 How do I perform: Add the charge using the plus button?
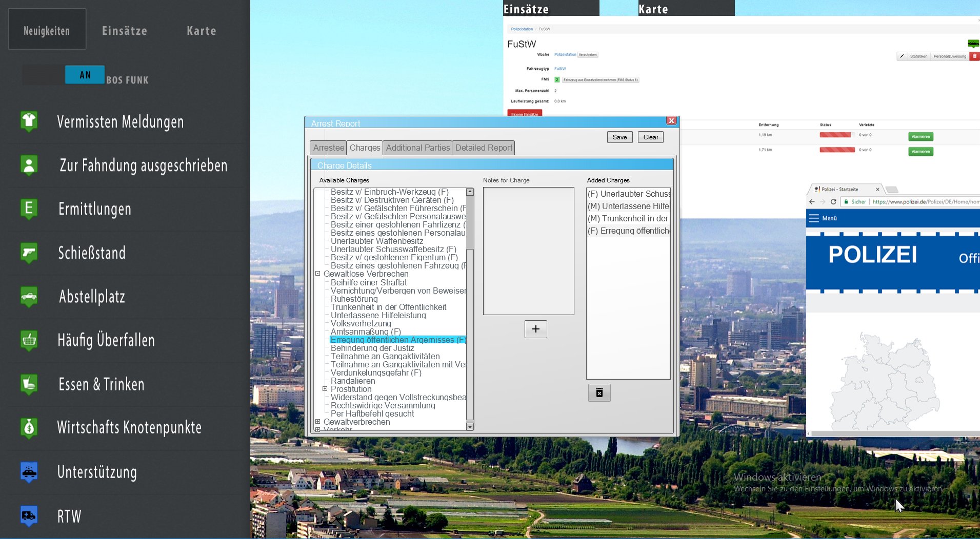coord(535,329)
